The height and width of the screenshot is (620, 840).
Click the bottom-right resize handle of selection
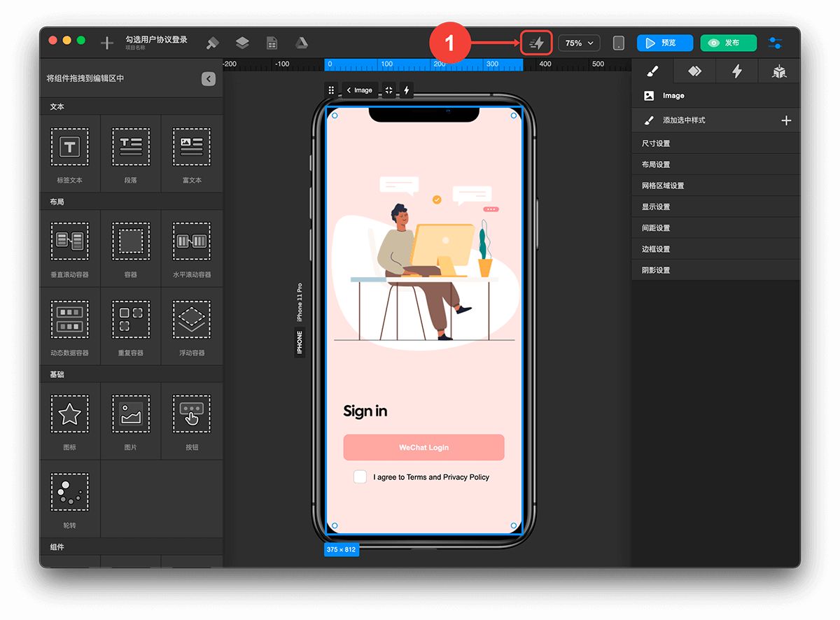click(x=514, y=526)
